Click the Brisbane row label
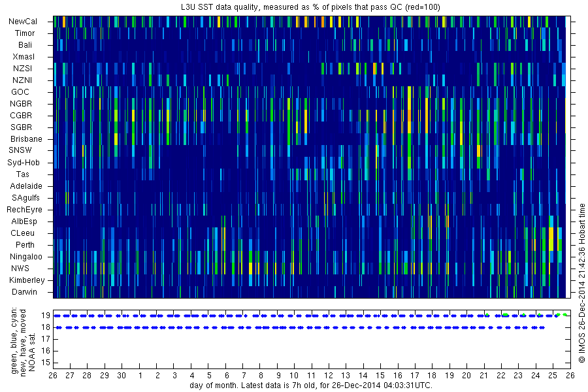The height and width of the screenshot is (392, 588). (26, 139)
